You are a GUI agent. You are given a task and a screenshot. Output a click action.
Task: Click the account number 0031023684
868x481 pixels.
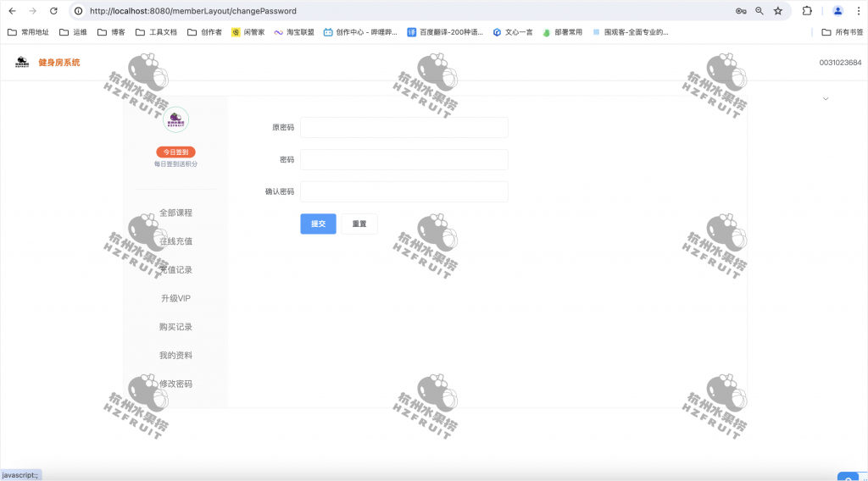tap(840, 63)
